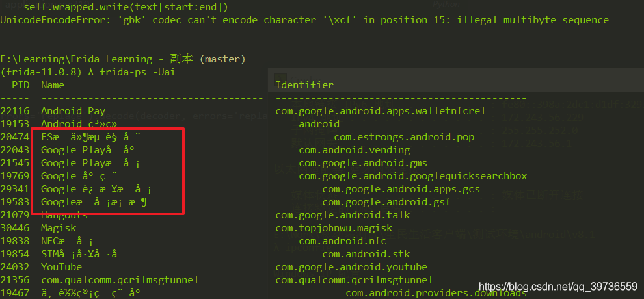Screen dimensions: 644x299
Task: Click com.google.android.googlequicksearchbox identifier
Action: [x=413, y=176]
